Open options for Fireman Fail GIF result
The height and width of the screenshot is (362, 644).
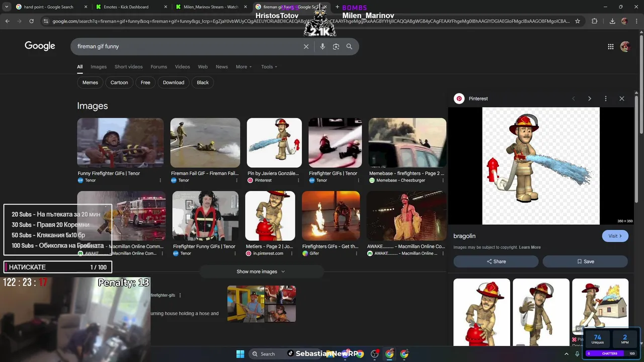click(x=237, y=180)
